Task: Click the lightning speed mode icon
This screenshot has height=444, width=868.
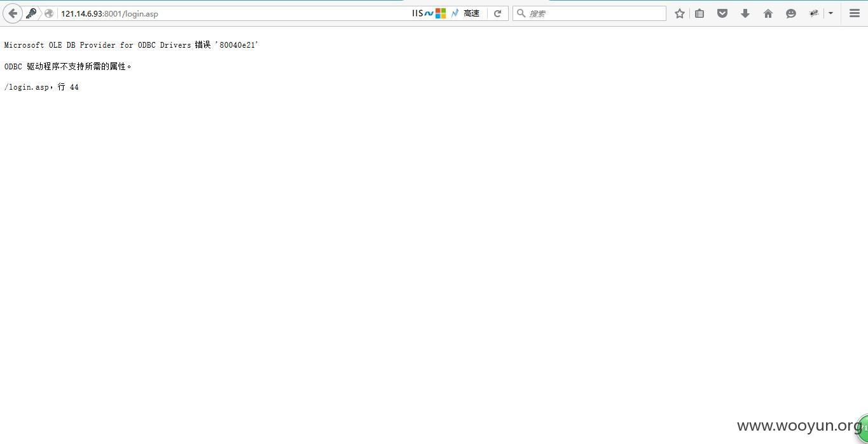Action: [455, 13]
